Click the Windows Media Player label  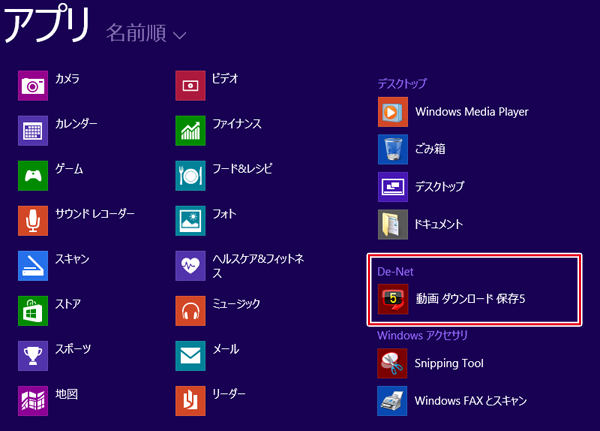click(472, 112)
